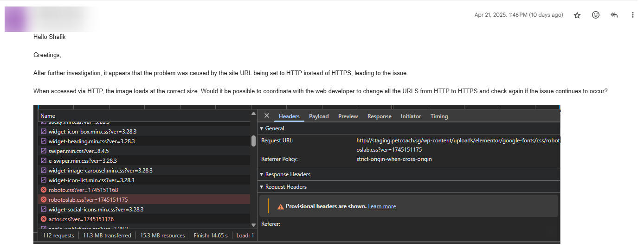Click the stylesheet icon beside widget-heading.min.css
Viewport: 644px width, 249px height.
[x=44, y=141]
